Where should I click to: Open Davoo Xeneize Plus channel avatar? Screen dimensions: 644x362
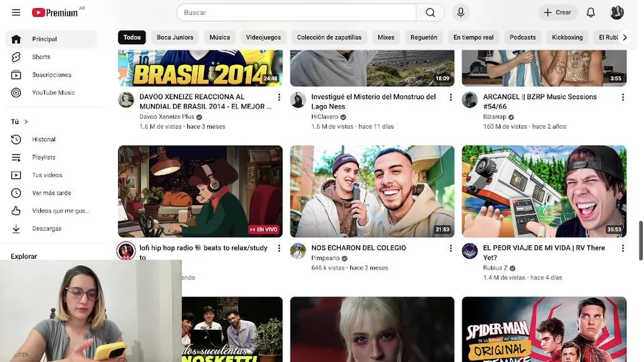coord(126,100)
